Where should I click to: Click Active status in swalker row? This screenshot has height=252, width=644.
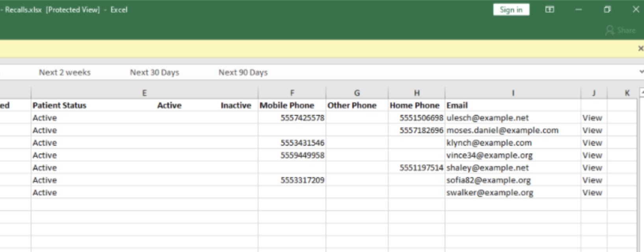click(x=45, y=193)
